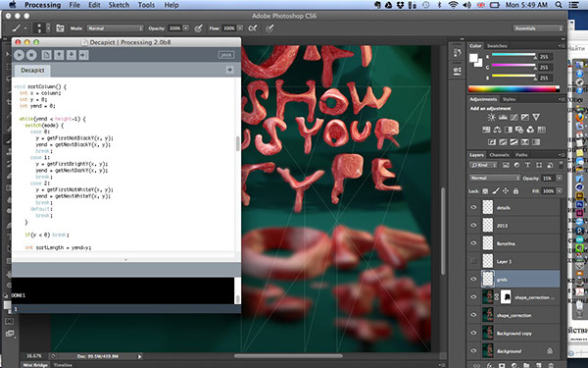Add a Curves adjustment

514,118
